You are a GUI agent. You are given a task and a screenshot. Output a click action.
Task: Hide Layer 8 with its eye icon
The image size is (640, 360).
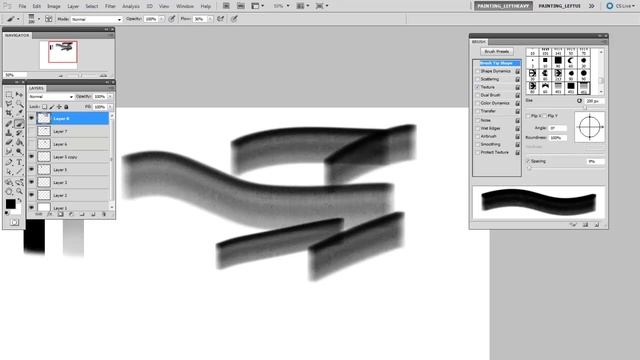31,118
